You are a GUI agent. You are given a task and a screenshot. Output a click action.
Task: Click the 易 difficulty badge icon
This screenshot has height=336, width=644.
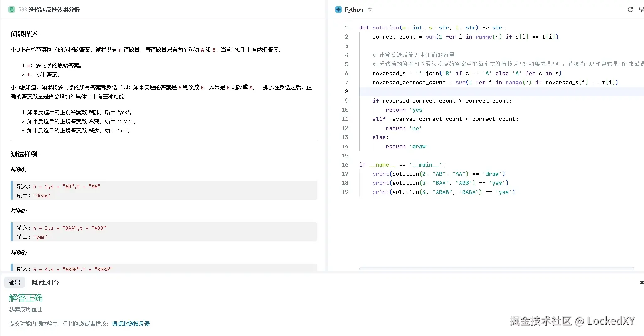tap(11, 9)
